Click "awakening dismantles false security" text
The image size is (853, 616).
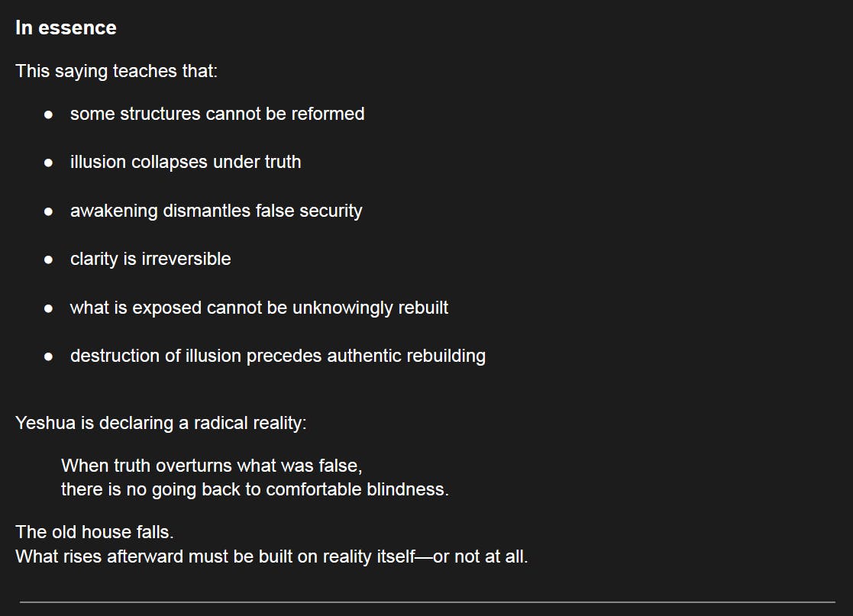216,211
